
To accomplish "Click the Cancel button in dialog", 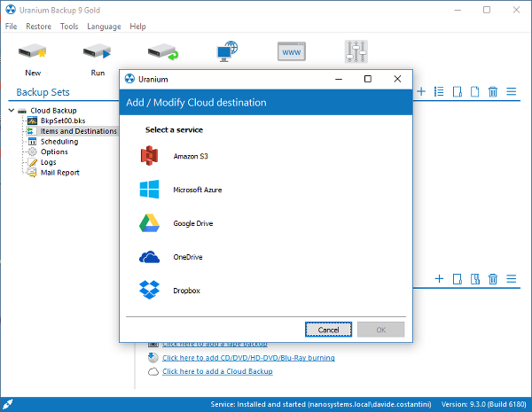I will click(328, 330).
